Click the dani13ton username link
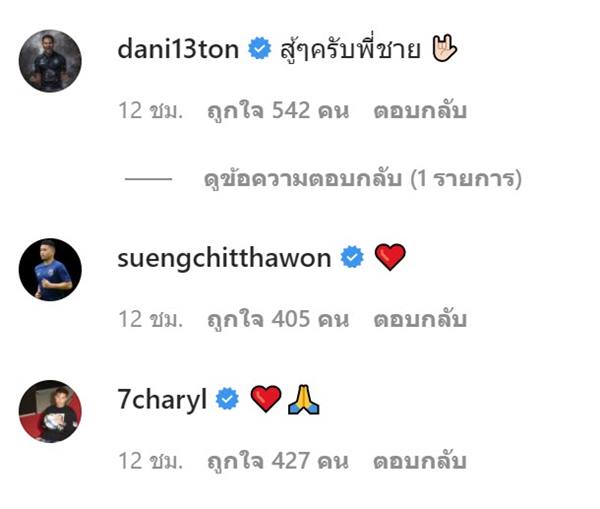 [x=178, y=50]
